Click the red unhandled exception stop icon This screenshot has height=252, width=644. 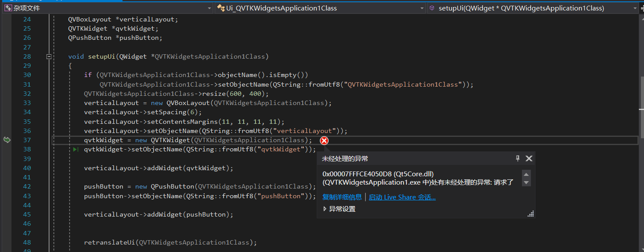323,140
